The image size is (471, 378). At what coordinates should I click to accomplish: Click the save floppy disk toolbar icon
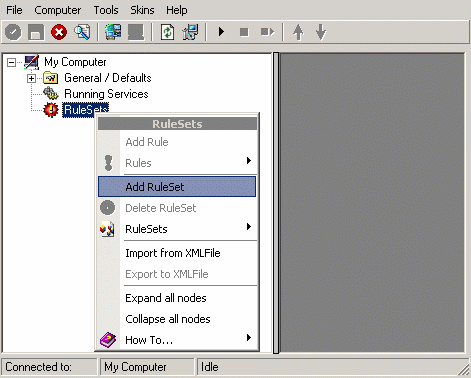pos(36,32)
